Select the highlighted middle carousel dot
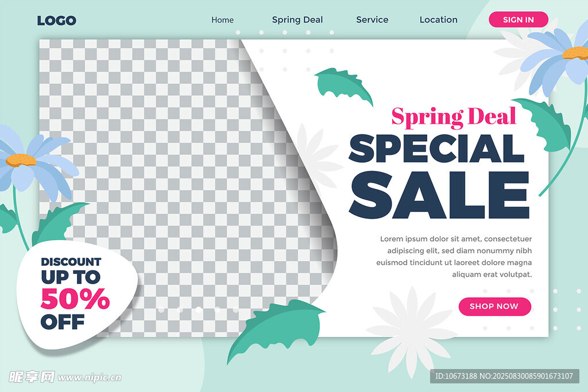The image size is (588, 392). click(198, 310)
